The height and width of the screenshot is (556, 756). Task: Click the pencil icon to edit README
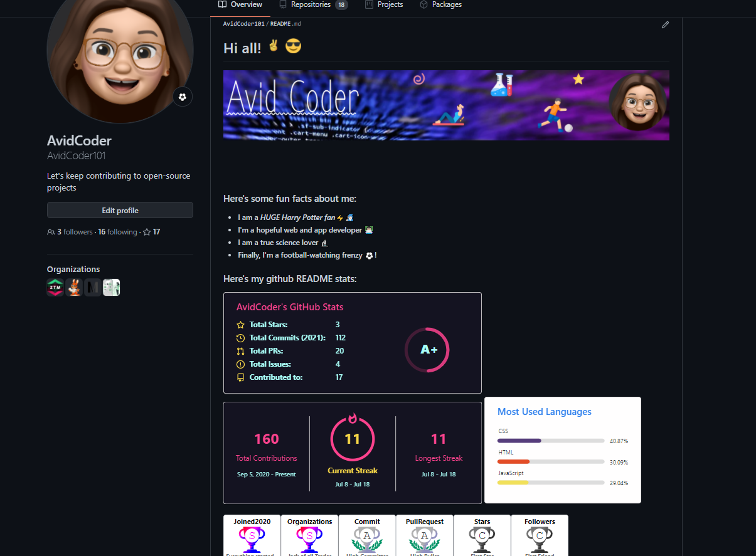(x=665, y=25)
